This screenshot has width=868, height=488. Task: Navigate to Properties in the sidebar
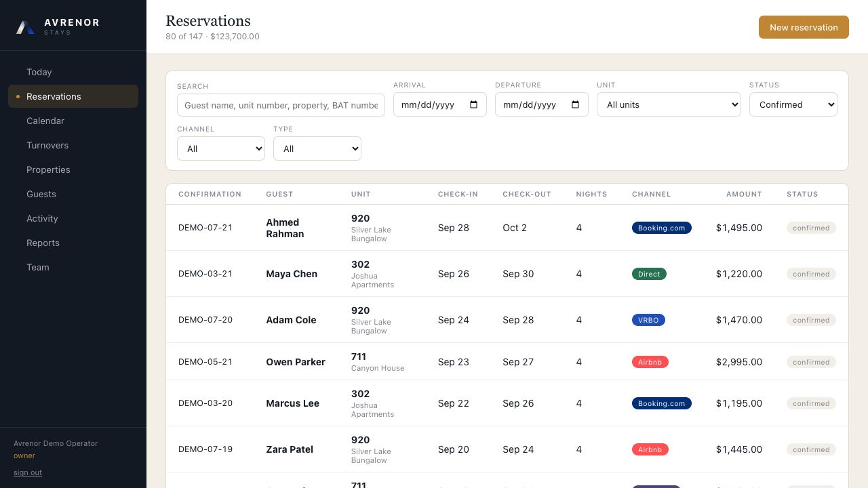click(73, 169)
